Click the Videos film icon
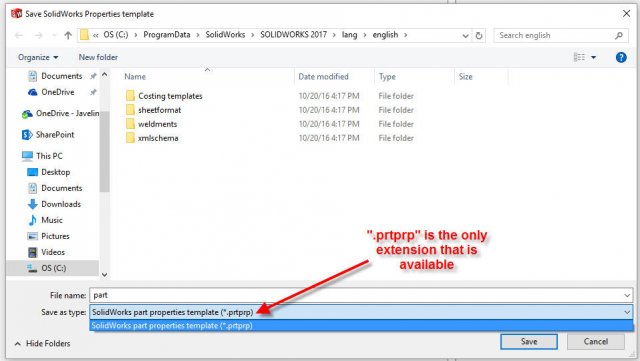Screen dimensions: 640x361 tap(33, 252)
